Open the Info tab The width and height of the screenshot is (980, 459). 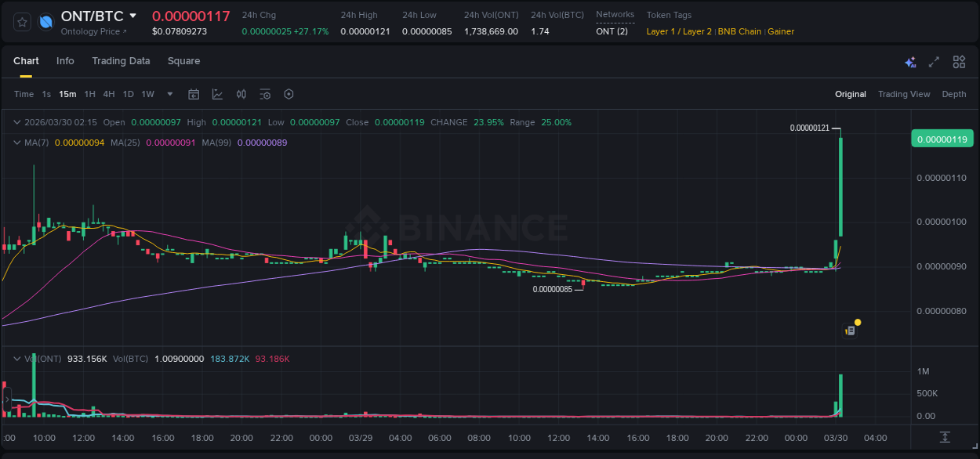pyautogui.click(x=65, y=61)
